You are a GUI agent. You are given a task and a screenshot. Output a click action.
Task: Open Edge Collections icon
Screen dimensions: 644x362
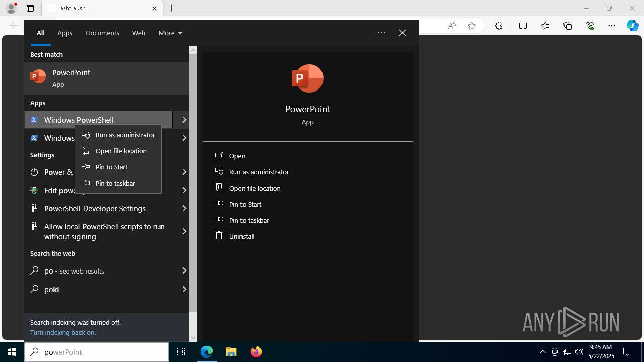tap(568, 26)
